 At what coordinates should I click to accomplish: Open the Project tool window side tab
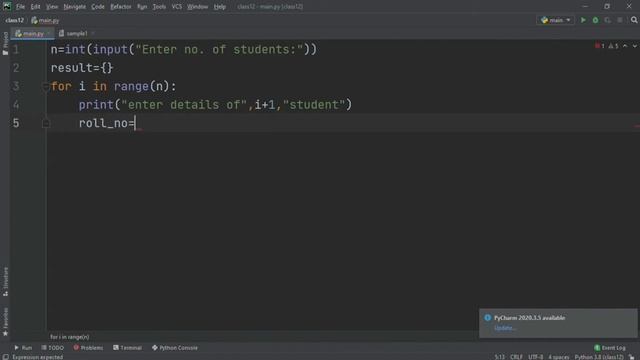click(5, 43)
